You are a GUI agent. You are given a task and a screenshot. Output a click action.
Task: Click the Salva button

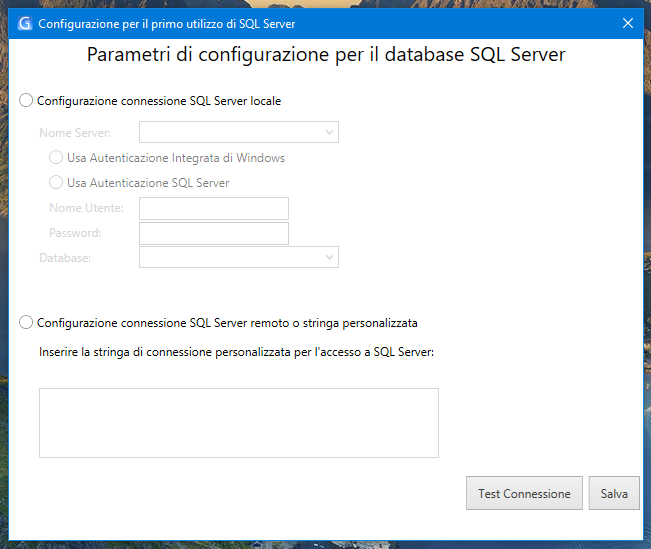pyautogui.click(x=614, y=493)
